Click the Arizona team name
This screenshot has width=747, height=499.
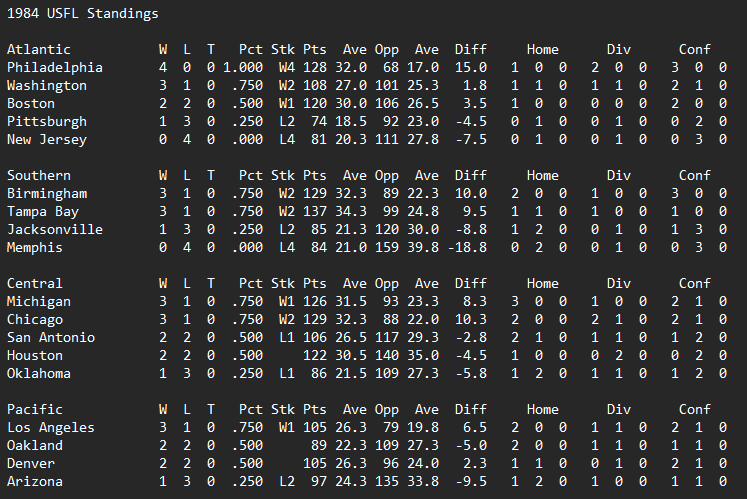click(x=35, y=481)
